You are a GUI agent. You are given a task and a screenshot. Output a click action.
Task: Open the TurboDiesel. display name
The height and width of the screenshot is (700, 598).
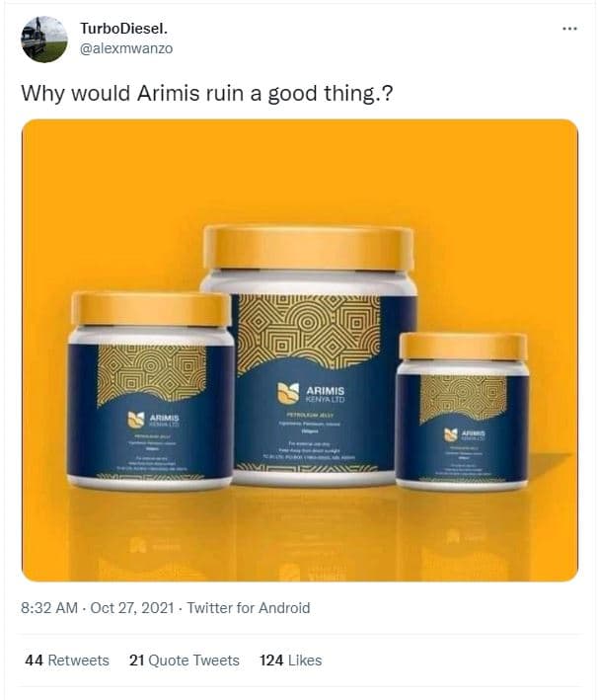[x=124, y=29]
